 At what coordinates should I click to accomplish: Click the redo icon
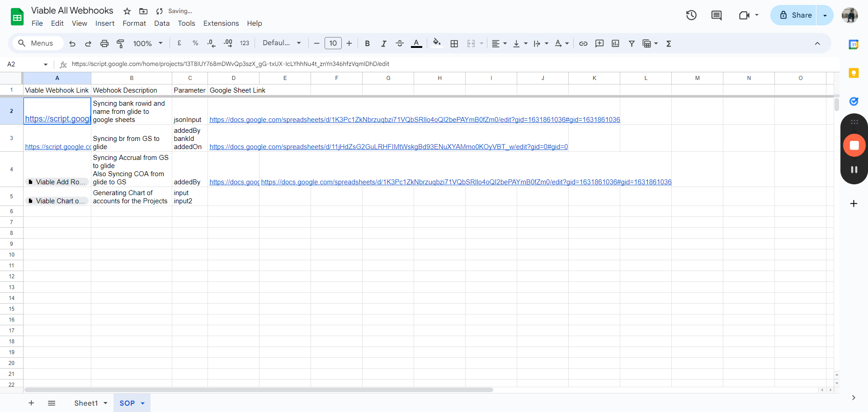click(x=88, y=43)
